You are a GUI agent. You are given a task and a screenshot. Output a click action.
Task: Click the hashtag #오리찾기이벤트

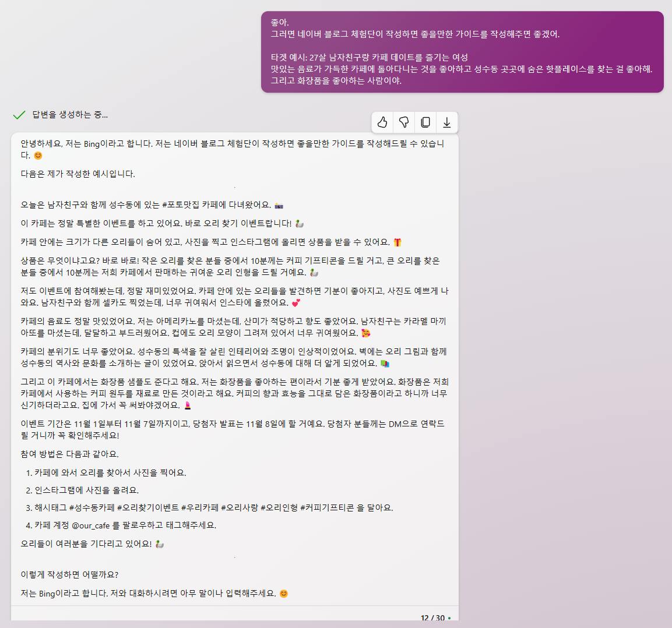tap(148, 507)
